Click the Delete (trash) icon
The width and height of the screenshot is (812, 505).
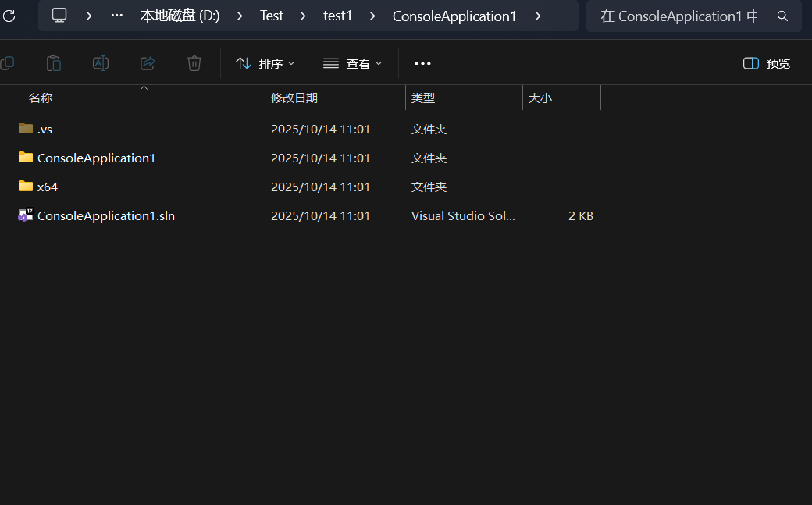tap(194, 63)
